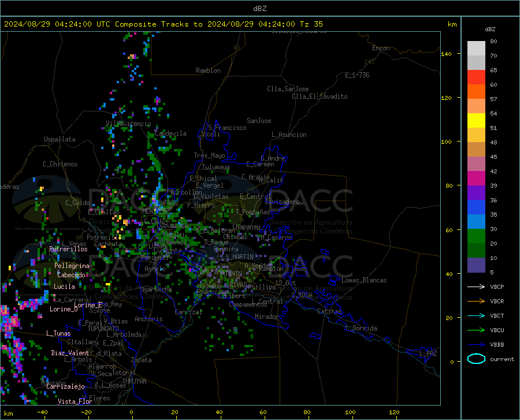
Task: Click the SanJose map label
Action: pos(259,121)
